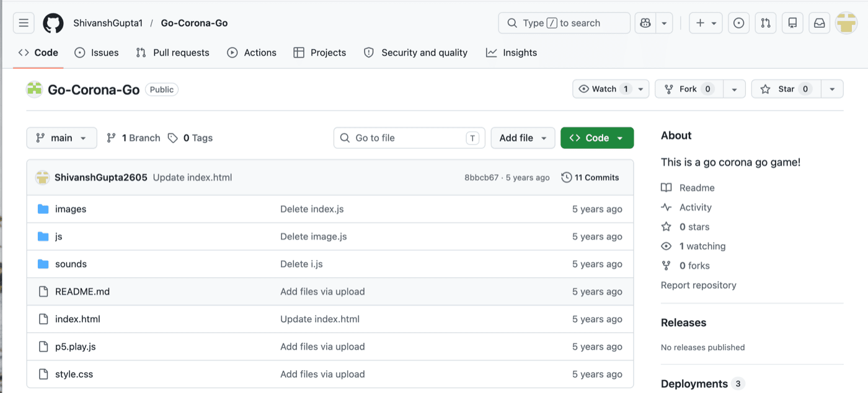868x393 pixels.
Task: Open the Pull requests tab
Action: (173, 53)
